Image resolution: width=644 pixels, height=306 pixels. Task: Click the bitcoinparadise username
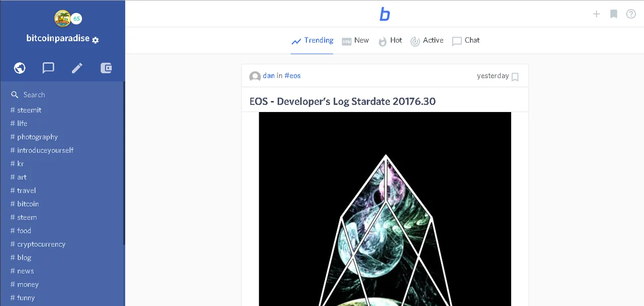point(58,38)
